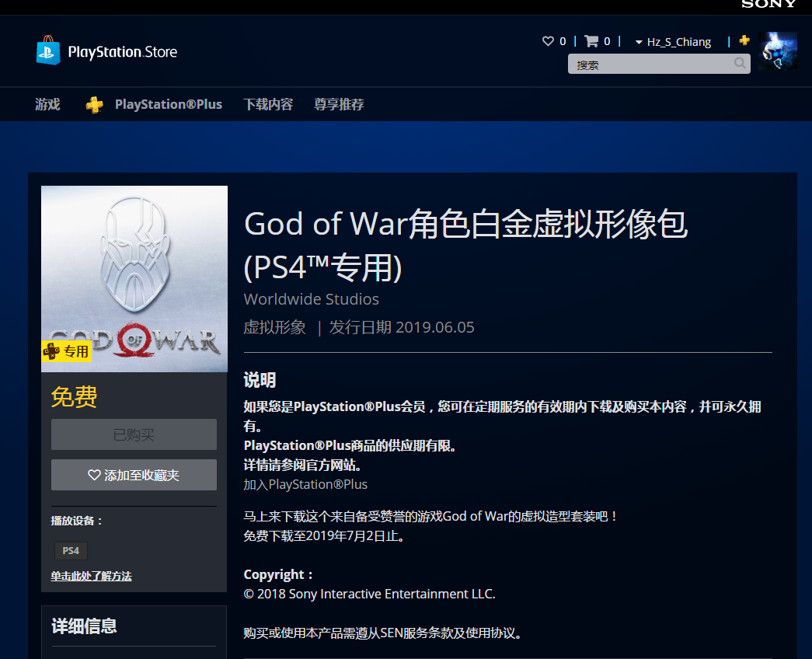This screenshot has height=659, width=812.
Task: Open the 加入PlayStation®Plus link
Action: pyautogui.click(x=305, y=484)
